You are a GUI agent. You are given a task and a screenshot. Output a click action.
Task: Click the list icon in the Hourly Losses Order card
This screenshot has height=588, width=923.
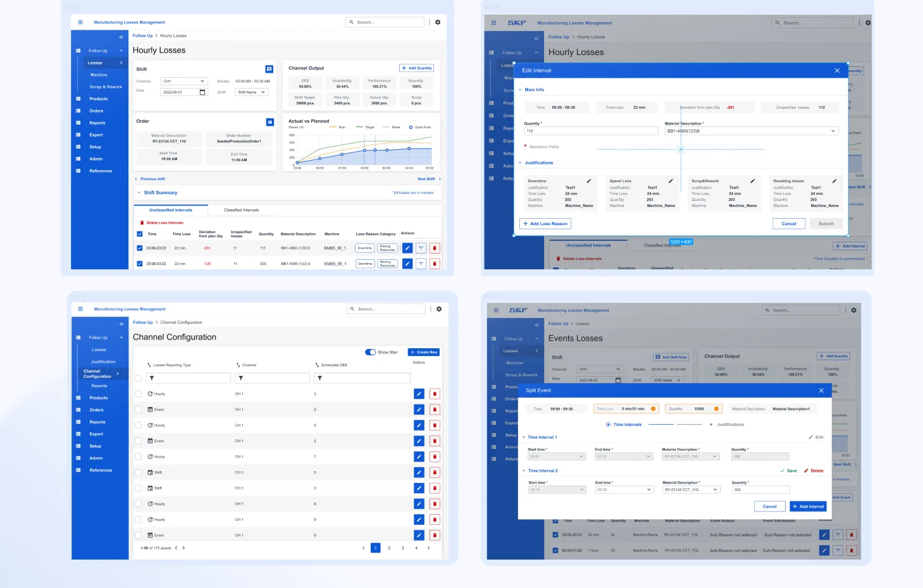point(270,122)
